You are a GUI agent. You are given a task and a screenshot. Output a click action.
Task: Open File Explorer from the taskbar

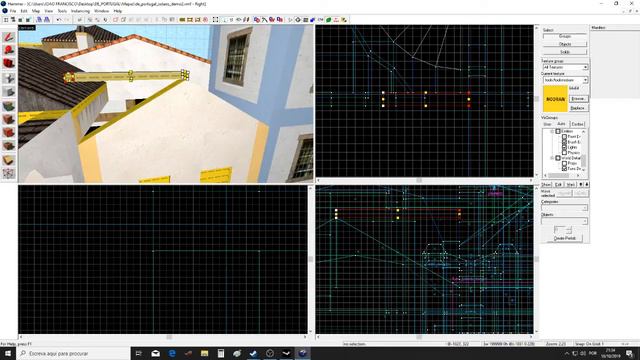pos(204,353)
